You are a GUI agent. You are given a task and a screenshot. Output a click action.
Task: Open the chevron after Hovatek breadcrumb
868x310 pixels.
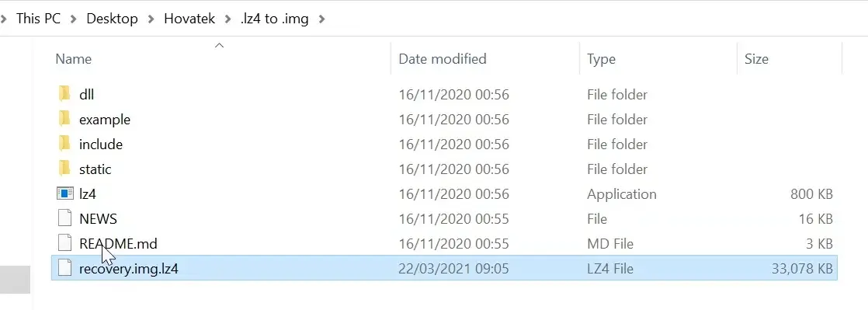point(227,19)
